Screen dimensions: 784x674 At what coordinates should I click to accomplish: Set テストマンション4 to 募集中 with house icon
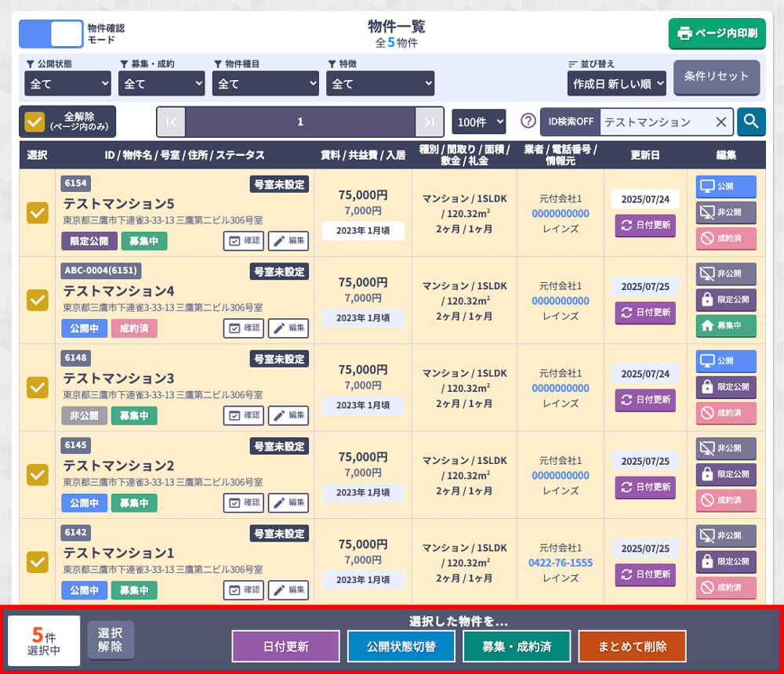coord(725,326)
